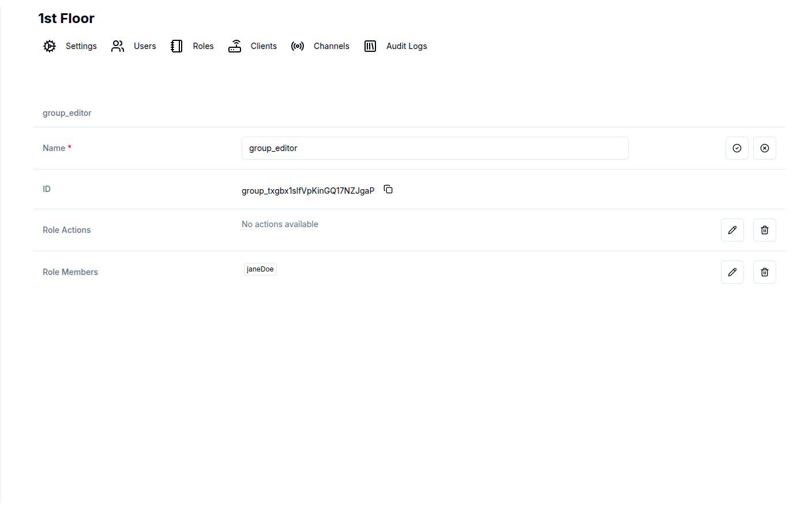Screen dimensions: 812x505
Task: Select the janeDoe member tag
Action: tap(260, 269)
